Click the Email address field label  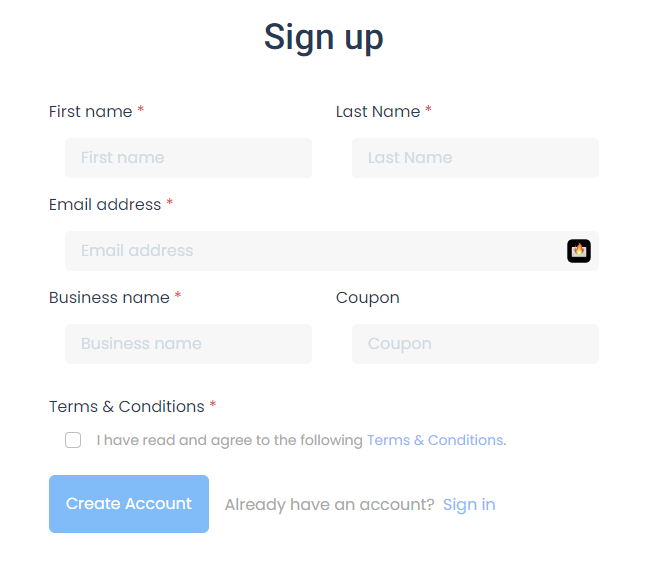(105, 205)
